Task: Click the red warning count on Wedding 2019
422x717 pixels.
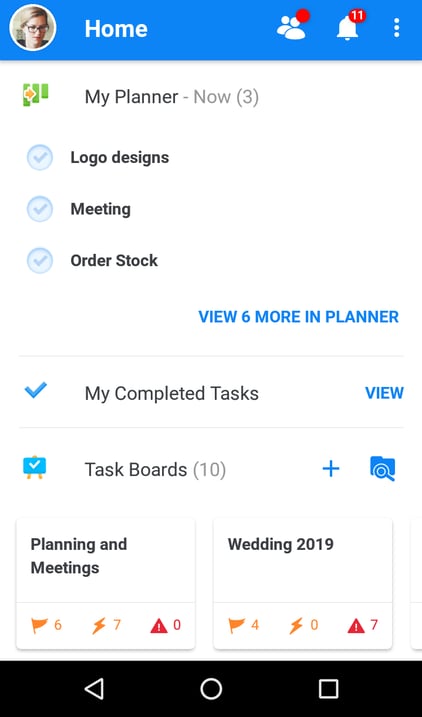Action: pyautogui.click(x=363, y=625)
